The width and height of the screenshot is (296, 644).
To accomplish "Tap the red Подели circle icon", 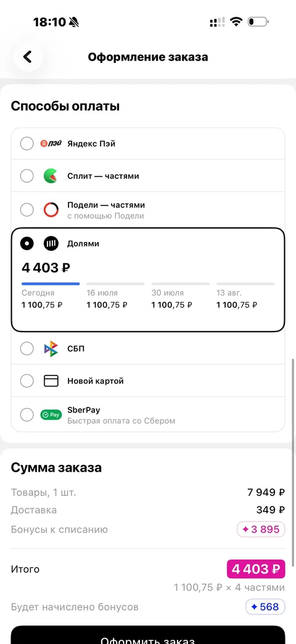I will click(x=51, y=210).
